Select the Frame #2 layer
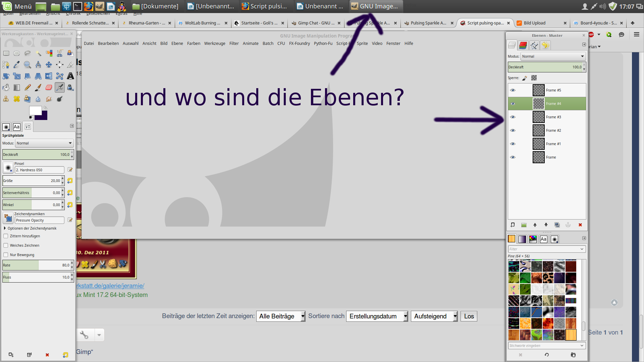Screen dimensions: 644x362 click(x=553, y=130)
